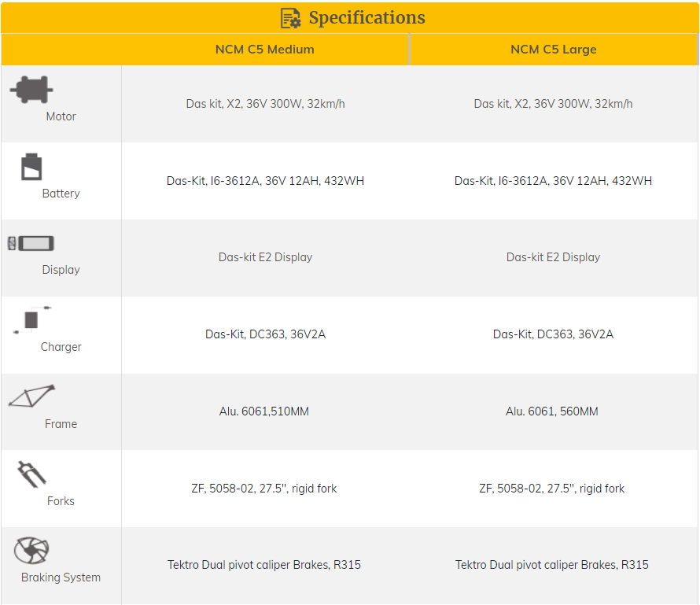Click Large motor spec Das kit X2
The width and height of the screenshot is (700, 605).
(553, 104)
